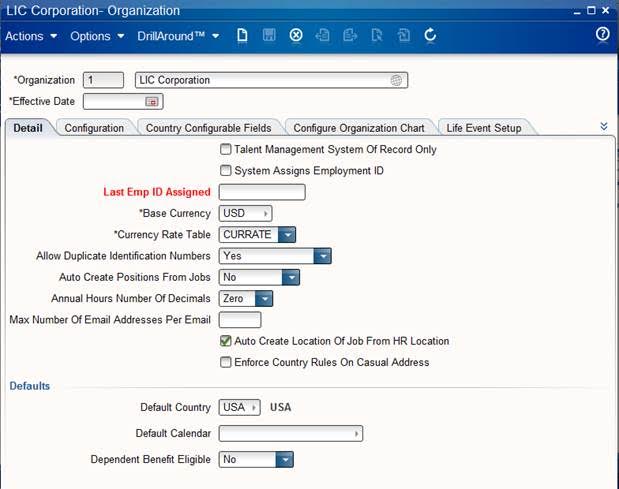Click the Defaults section heading
This screenshot has width=619, height=489.
pyautogui.click(x=30, y=386)
